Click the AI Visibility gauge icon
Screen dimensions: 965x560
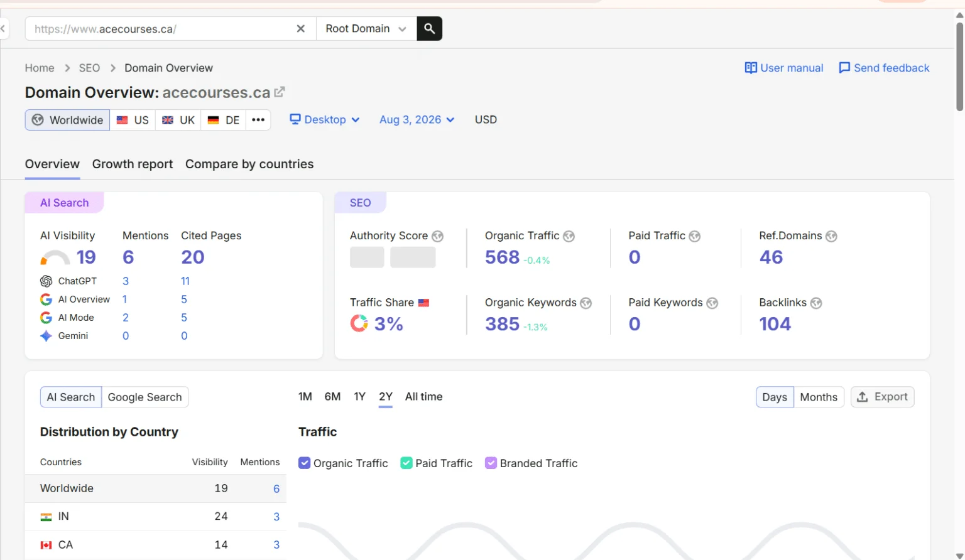[x=55, y=257]
